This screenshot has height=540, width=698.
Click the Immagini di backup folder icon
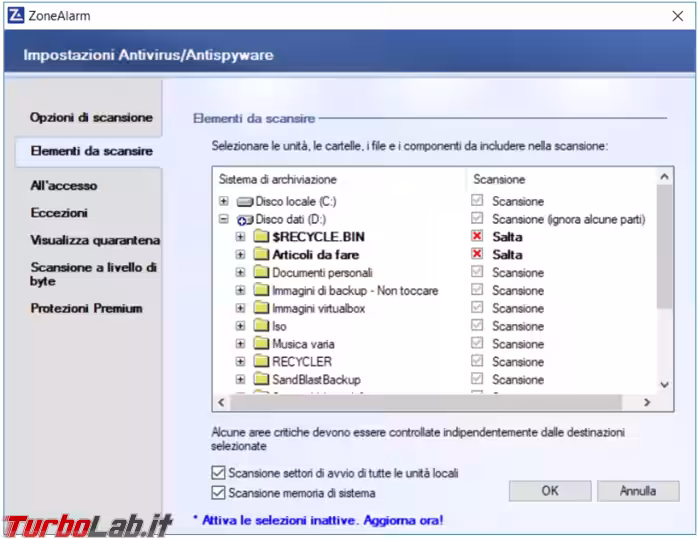tap(262, 290)
